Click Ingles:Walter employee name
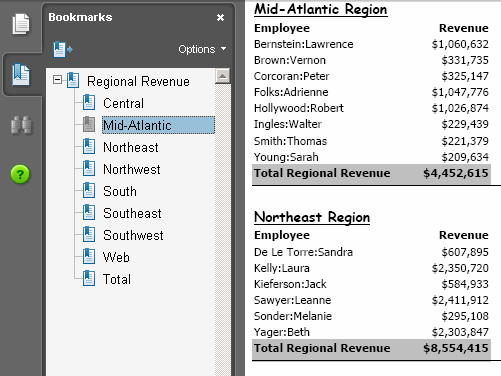Screen dimensions: 501x376 [x=288, y=124]
